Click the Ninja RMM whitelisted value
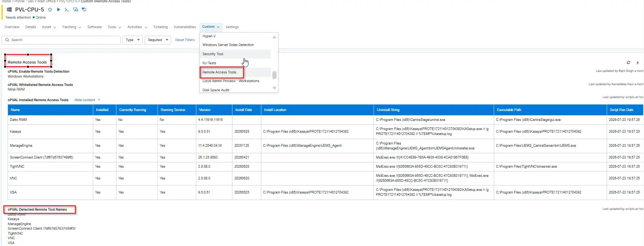 [16, 89]
